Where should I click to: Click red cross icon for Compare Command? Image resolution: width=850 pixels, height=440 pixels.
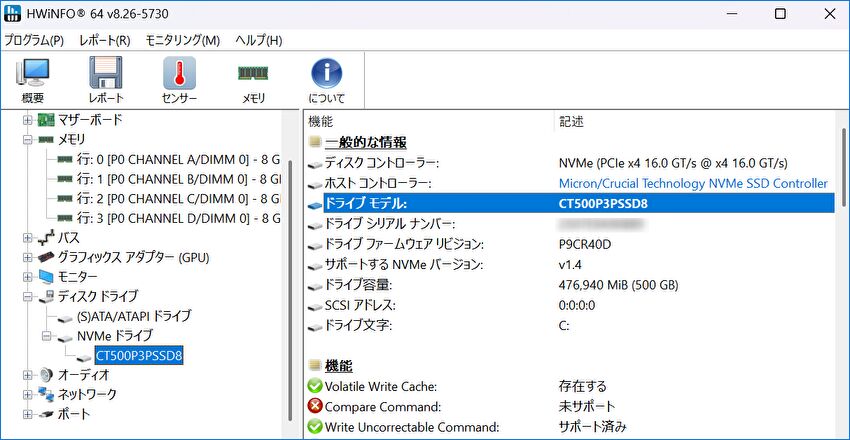tap(314, 406)
